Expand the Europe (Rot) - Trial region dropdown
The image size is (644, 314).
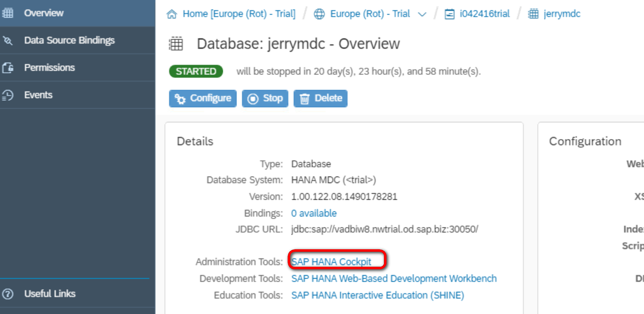coord(422,14)
